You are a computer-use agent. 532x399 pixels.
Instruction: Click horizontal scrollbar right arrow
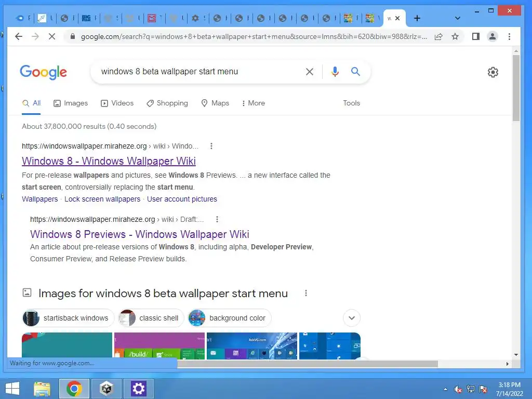coord(508,364)
